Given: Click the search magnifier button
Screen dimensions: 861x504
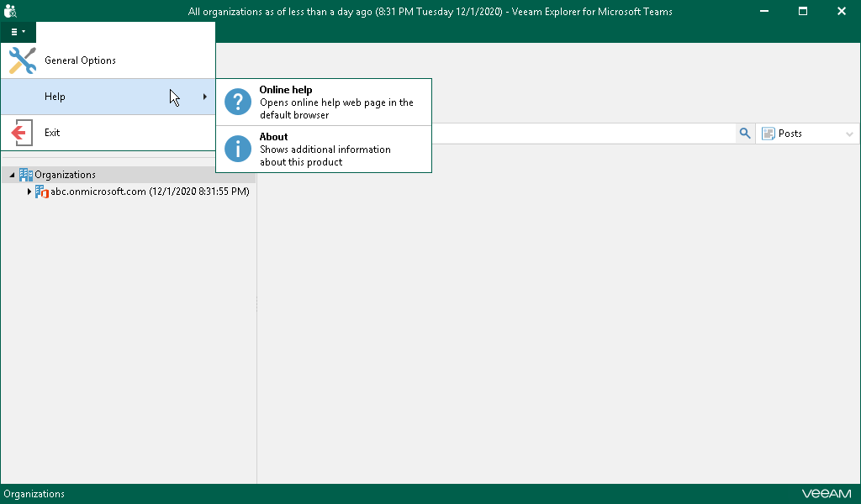Looking at the screenshot, I should [745, 134].
